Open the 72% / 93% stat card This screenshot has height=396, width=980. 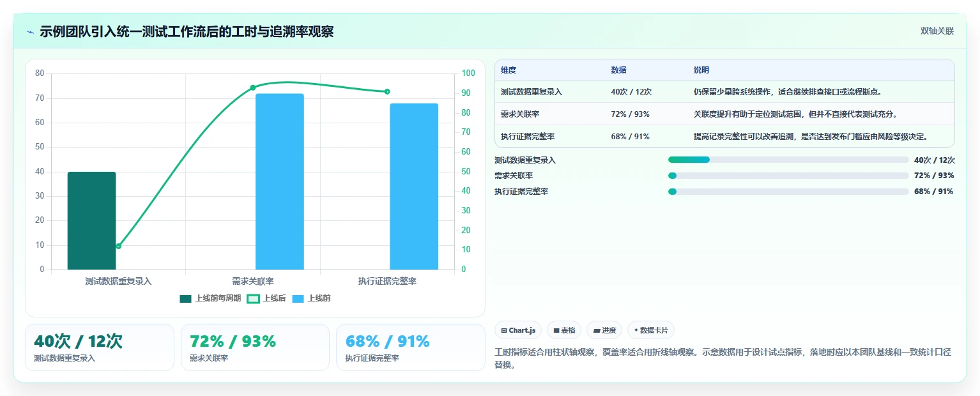tap(256, 347)
